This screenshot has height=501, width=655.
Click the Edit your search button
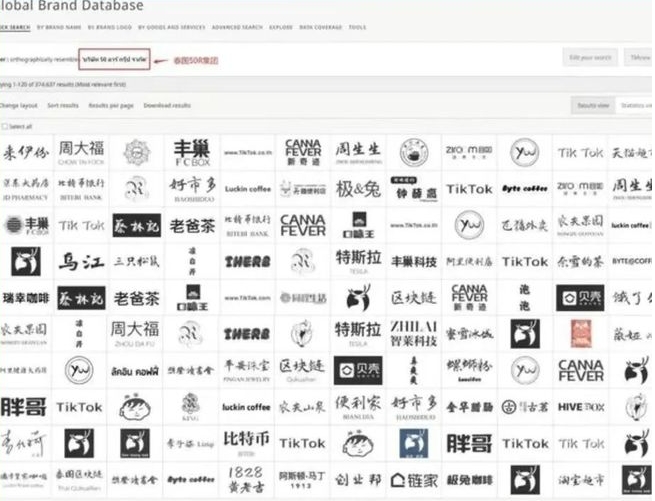(590, 57)
